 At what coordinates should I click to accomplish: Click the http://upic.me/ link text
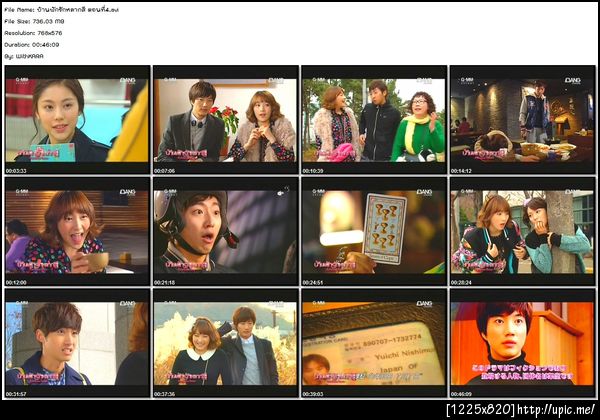(x=556, y=410)
